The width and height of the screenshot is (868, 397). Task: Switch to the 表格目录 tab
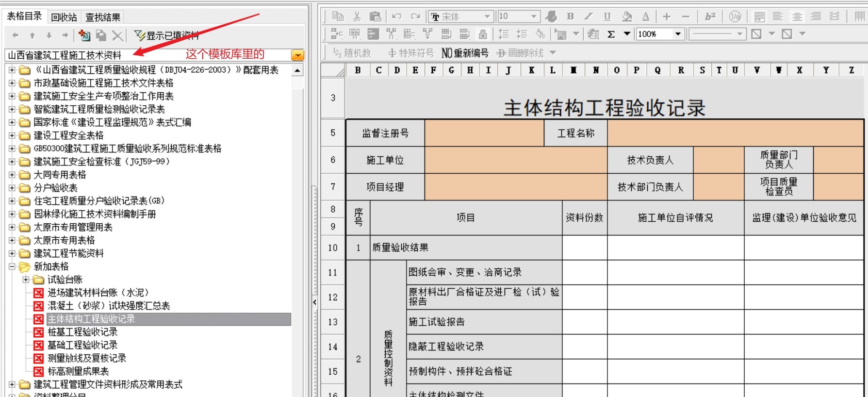(24, 16)
